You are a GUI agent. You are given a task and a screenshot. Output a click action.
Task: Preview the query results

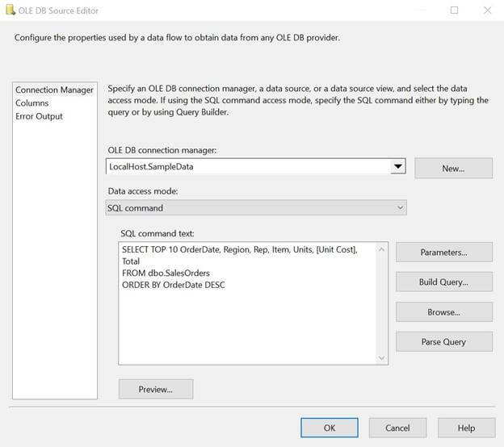pyautogui.click(x=156, y=389)
